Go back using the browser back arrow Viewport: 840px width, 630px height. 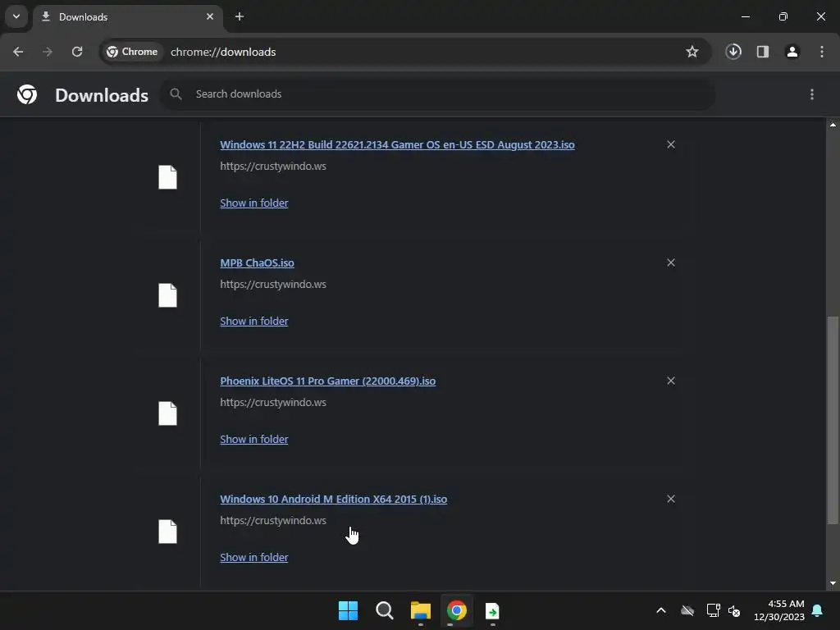pyautogui.click(x=18, y=52)
